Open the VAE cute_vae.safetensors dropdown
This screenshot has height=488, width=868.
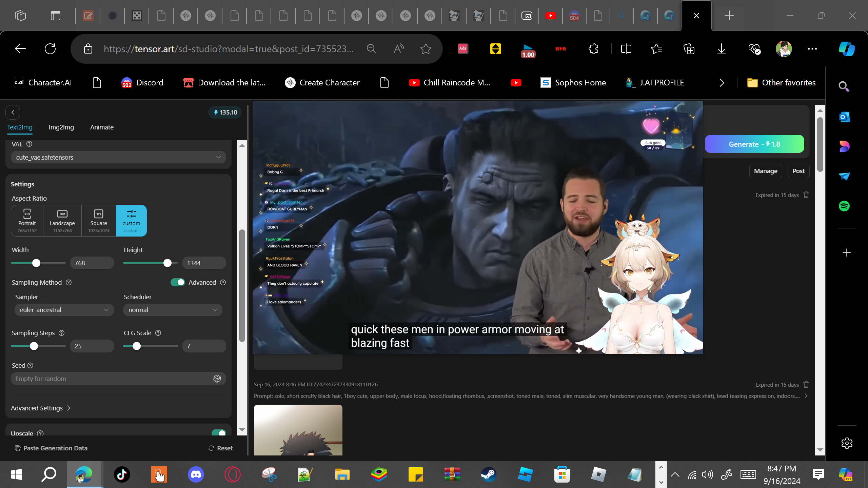point(118,157)
